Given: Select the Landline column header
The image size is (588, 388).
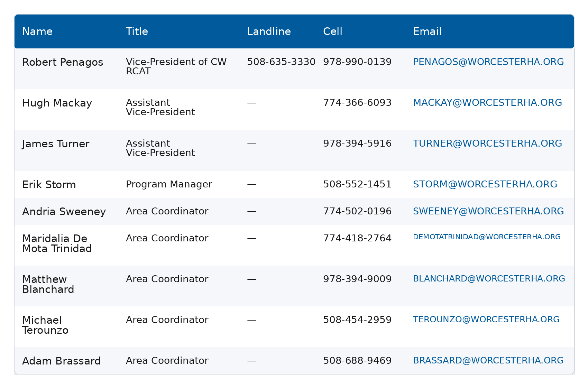Looking at the screenshot, I should click(269, 31).
